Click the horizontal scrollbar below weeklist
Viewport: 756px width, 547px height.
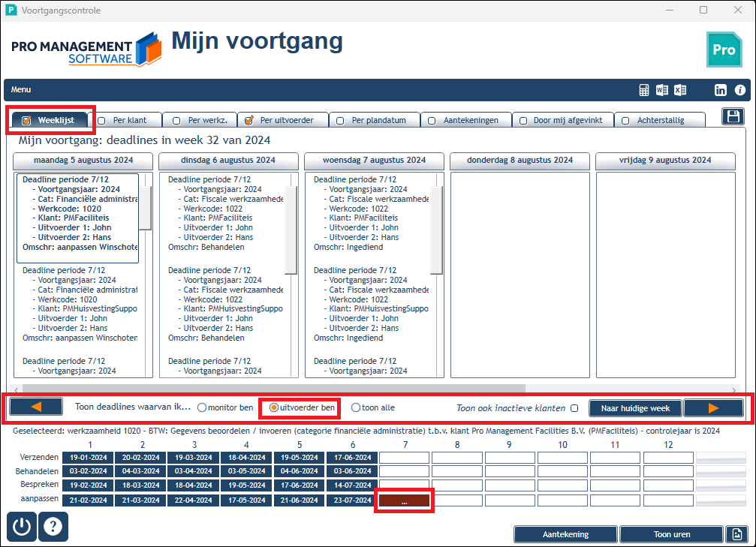point(274,389)
